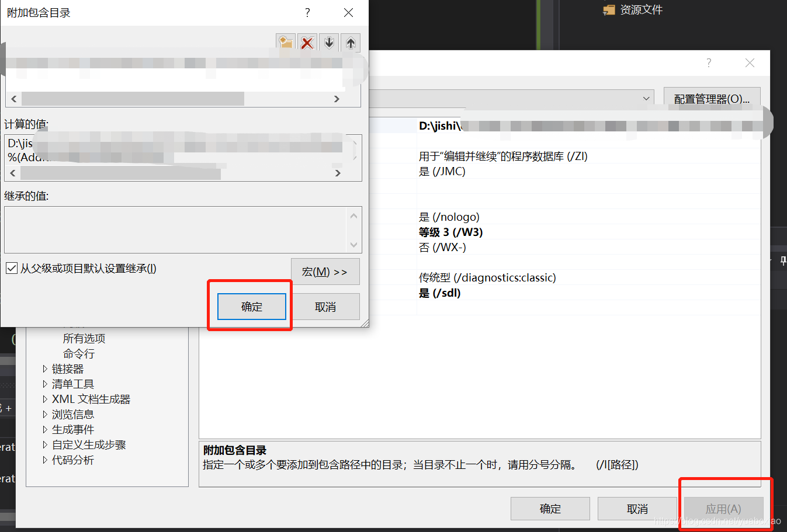Click scroll right arrow under 计算的值

point(338,173)
